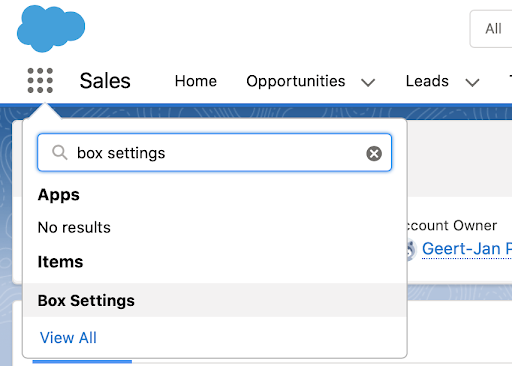Expand the Leads tab chevron
This screenshot has height=366, width=512.
click(x=472, y=82)
